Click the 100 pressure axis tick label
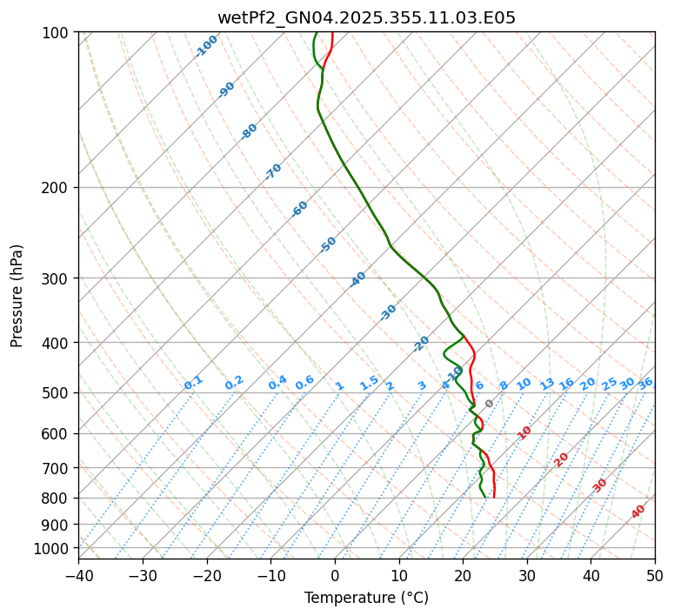 click(57, 33)
